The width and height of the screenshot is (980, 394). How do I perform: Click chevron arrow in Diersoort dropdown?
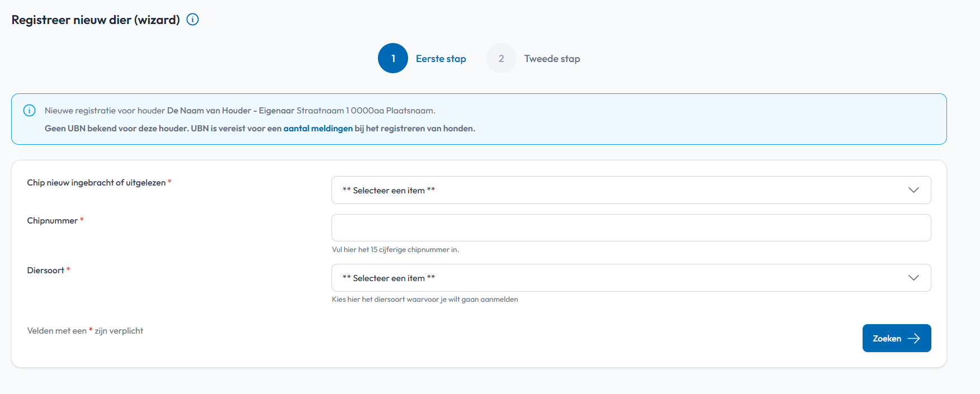(913, 278)
